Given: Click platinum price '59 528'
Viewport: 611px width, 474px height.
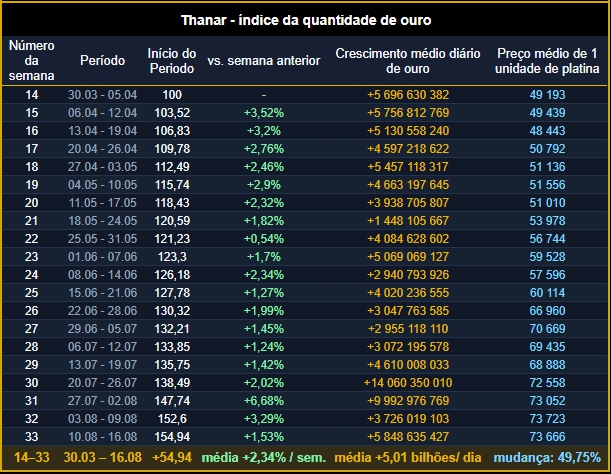Looking at the screenshot, I should [x=547, y=256].
